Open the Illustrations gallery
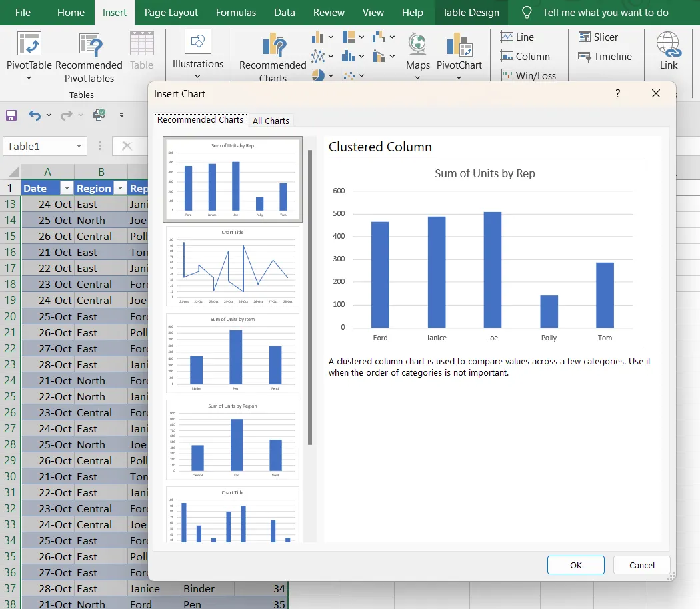The image size is (700, 609). 197,50
